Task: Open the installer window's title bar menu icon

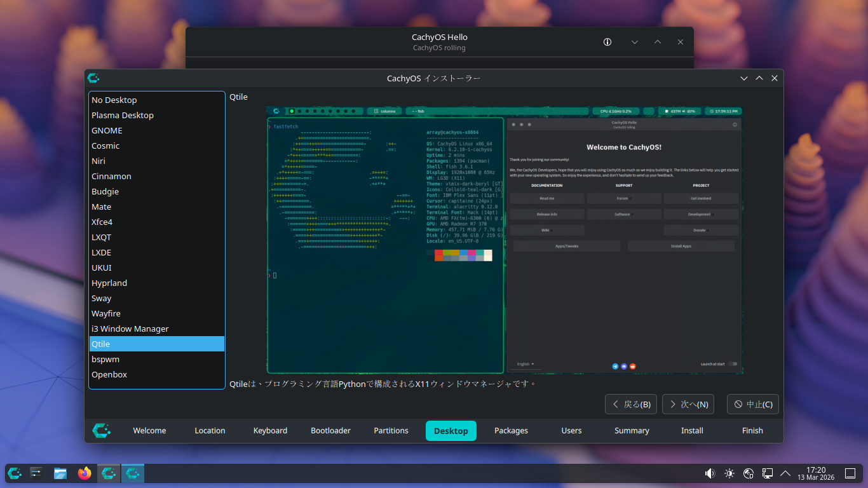Action: [93, 78]
